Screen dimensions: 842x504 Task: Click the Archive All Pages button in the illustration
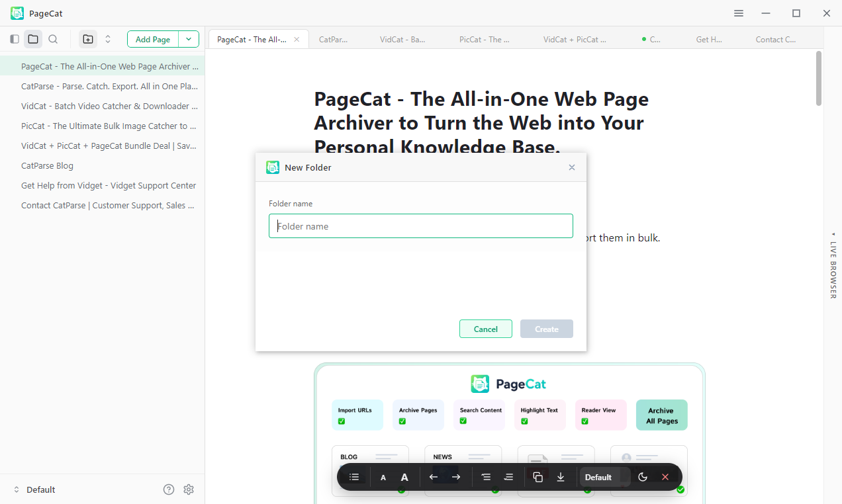click(x=662, y=415)
